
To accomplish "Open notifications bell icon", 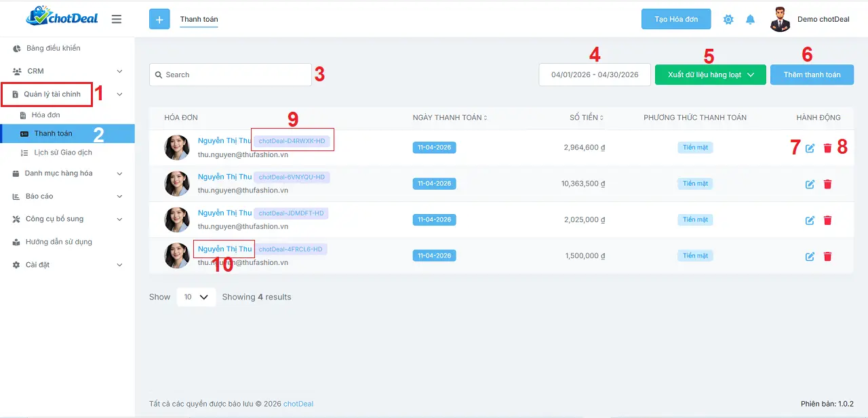I will click(750, 20).
